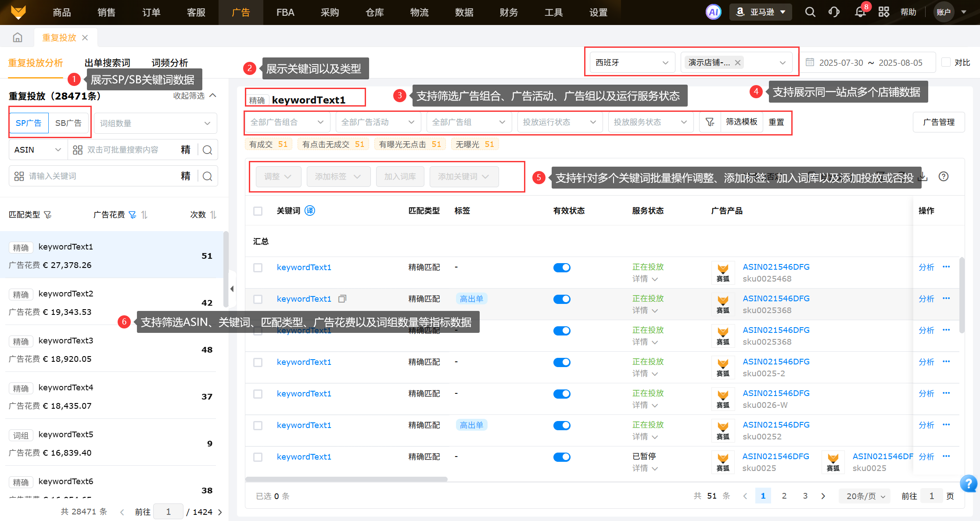This screenshot has width=980, height=521.
Task: Click the translate icon beside 关键词
Action: coord(310,211)
